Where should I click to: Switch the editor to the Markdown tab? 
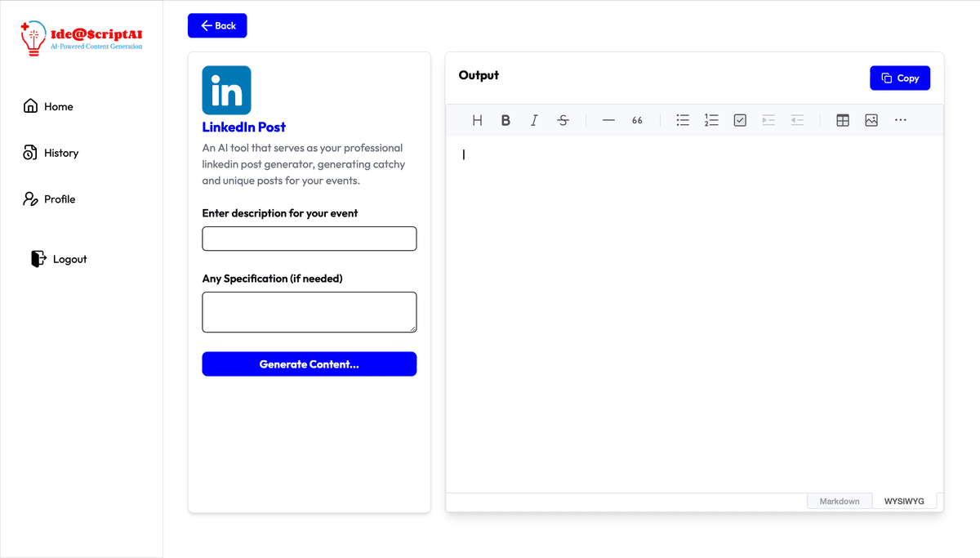(x=840, y=501)
